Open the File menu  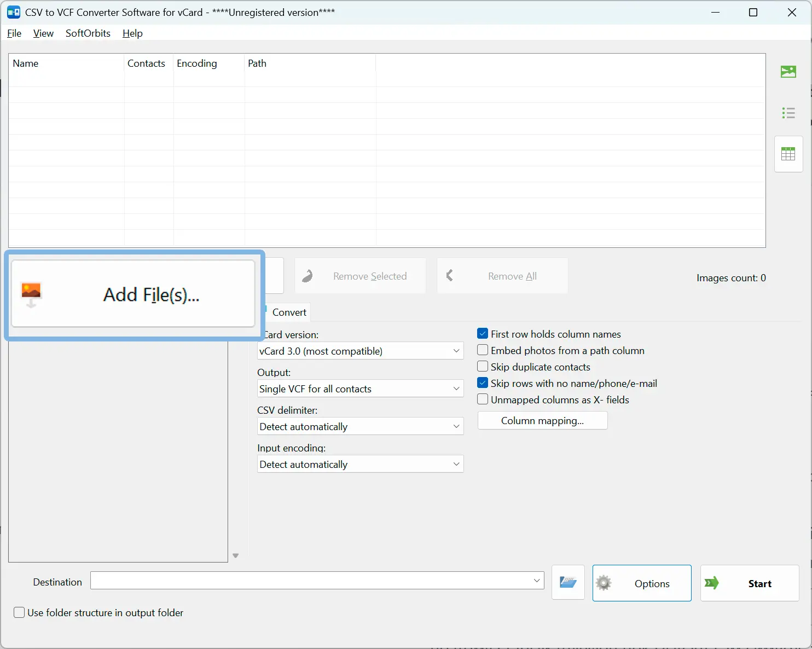pos(14,33)
